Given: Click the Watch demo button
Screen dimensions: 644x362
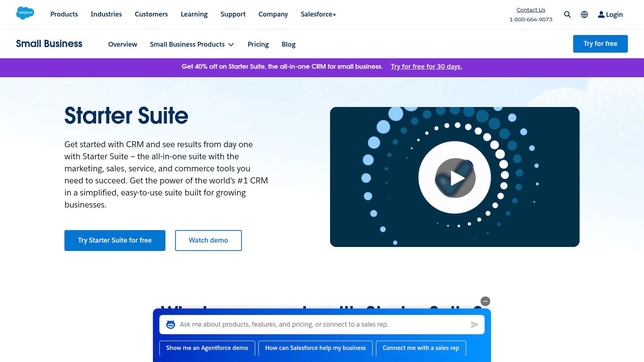Looking at the screenshot, I should 208,241.
